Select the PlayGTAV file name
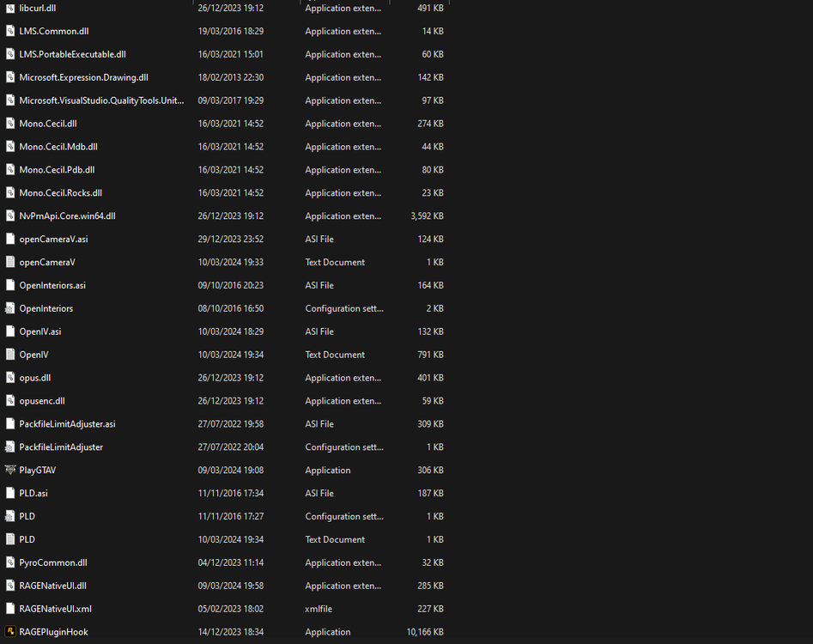813x644 pixels. [x=37, y=471]
